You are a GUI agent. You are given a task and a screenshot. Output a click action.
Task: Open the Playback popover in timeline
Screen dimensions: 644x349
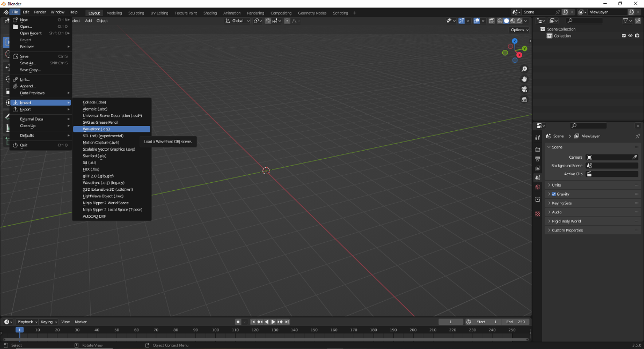tap(27, 322)
